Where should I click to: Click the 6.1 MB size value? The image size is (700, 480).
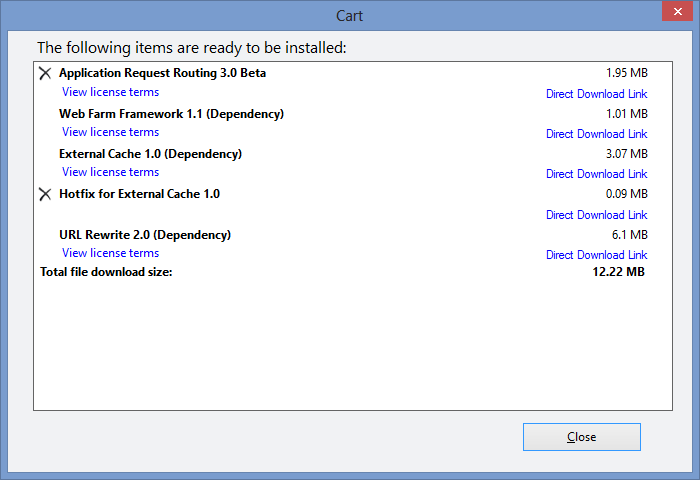[630, 235]
